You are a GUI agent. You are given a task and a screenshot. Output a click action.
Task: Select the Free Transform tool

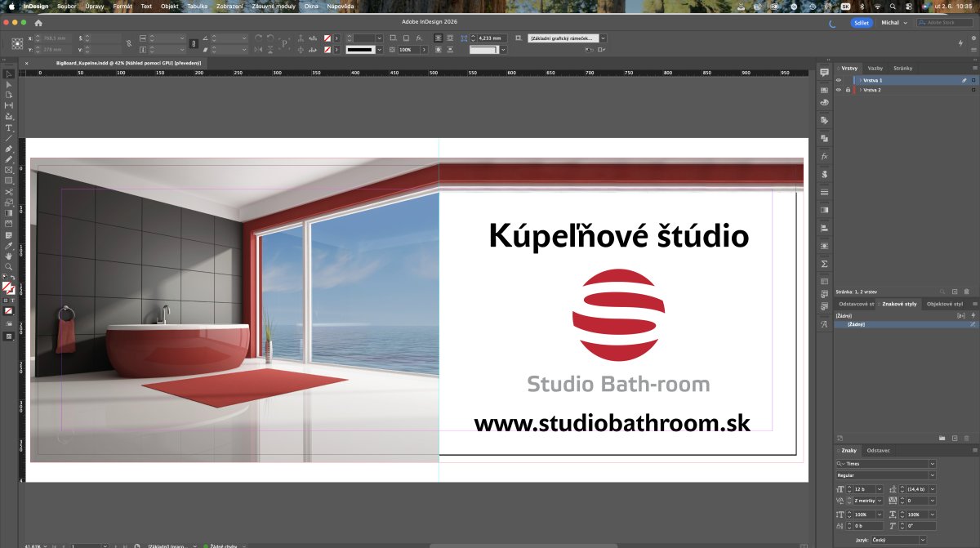pos(9,202)
